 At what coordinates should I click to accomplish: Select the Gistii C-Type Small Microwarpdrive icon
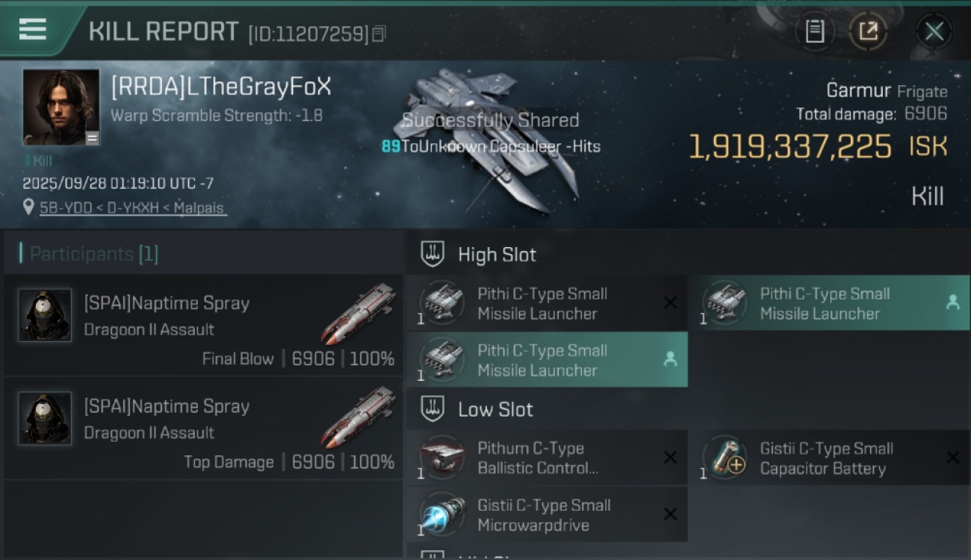(442, 514)
